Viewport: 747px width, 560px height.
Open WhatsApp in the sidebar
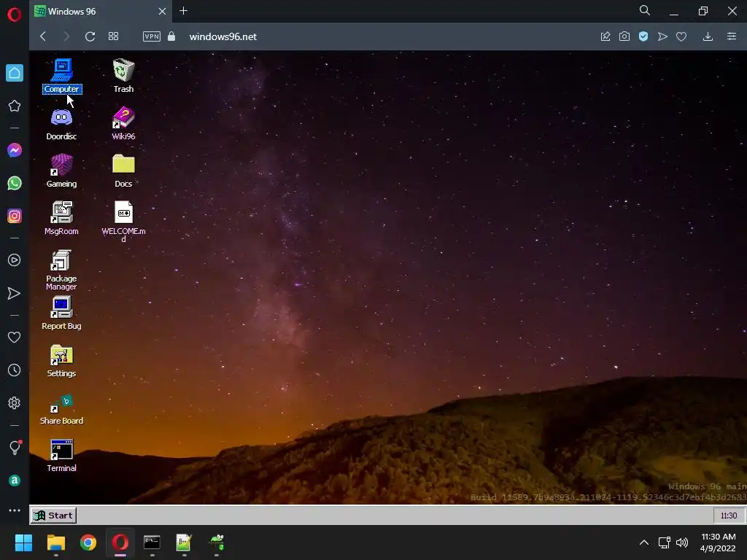coord(15,183)
